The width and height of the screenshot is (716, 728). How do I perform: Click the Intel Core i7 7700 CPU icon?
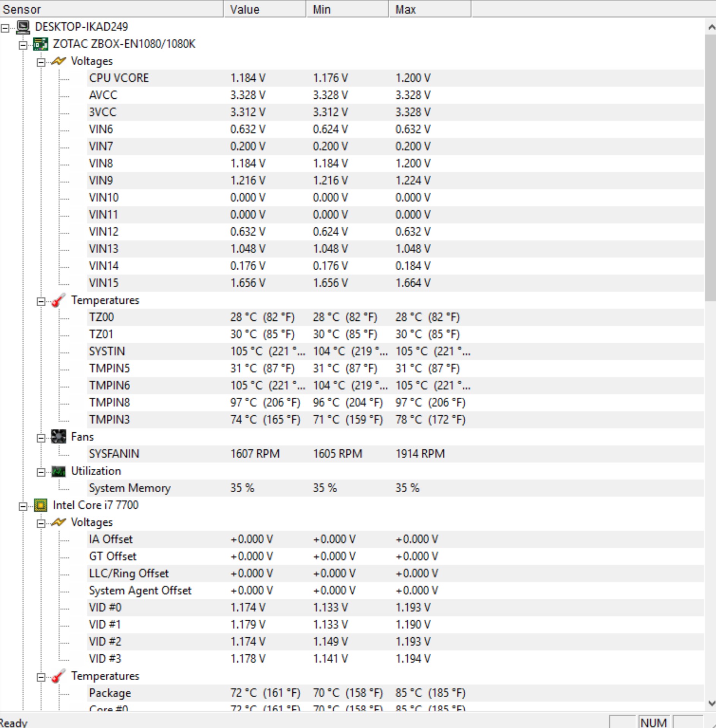(41, 505)
